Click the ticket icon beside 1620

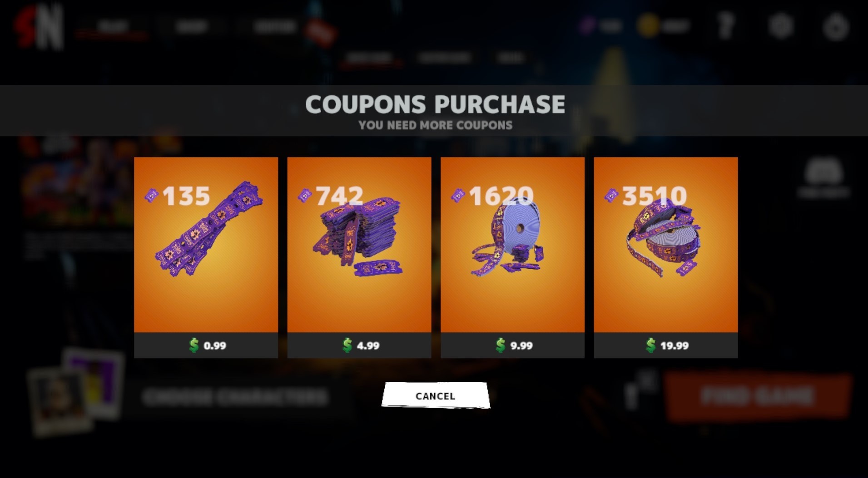pos(458,195)
